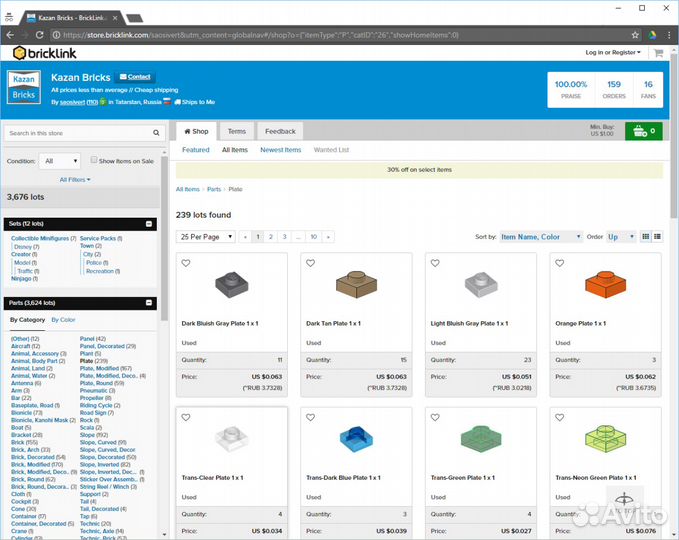Image resolution: width=679 pixels, height=540 pixels.
Task: Open the shopping cart
Action: click(642, 131)
